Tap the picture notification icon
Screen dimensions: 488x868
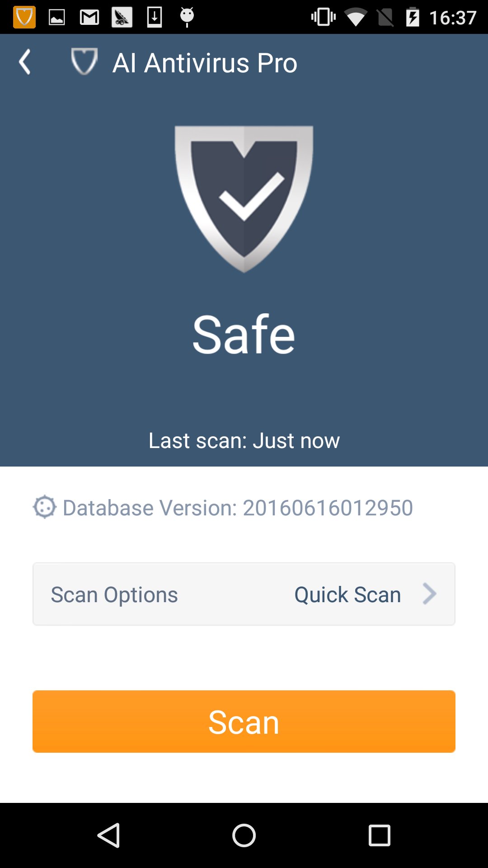click(x=57, y=18)
